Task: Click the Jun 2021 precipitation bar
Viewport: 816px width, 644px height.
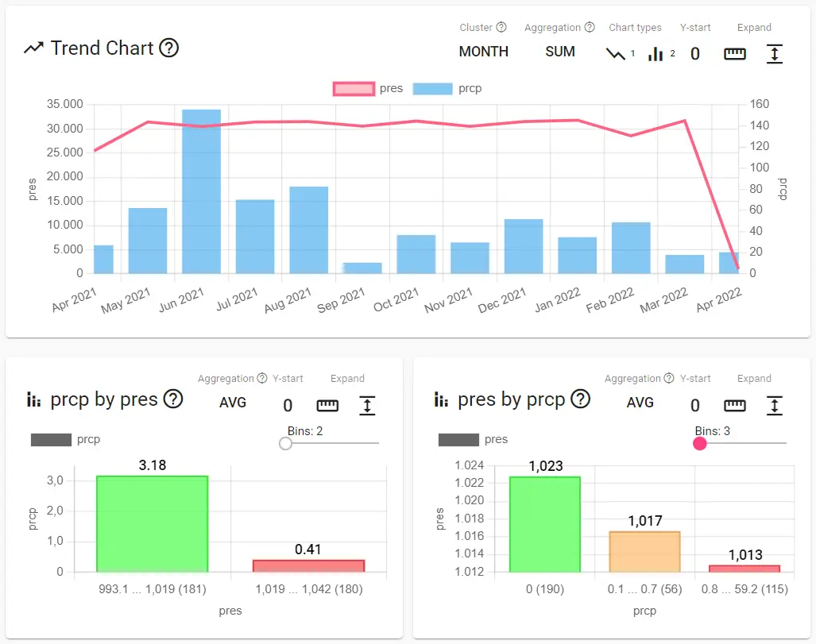Action: pyautogui.click(x=201, y=191)
